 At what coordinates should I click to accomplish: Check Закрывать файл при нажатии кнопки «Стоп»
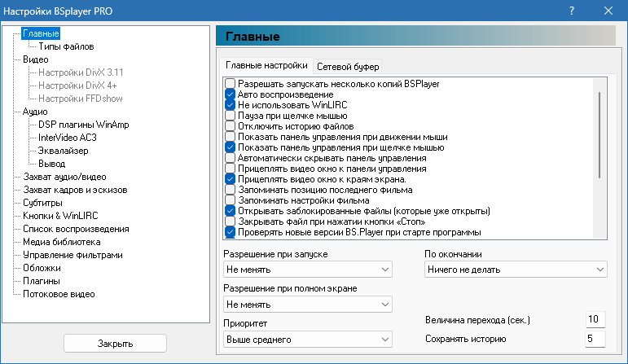[230, 221]
